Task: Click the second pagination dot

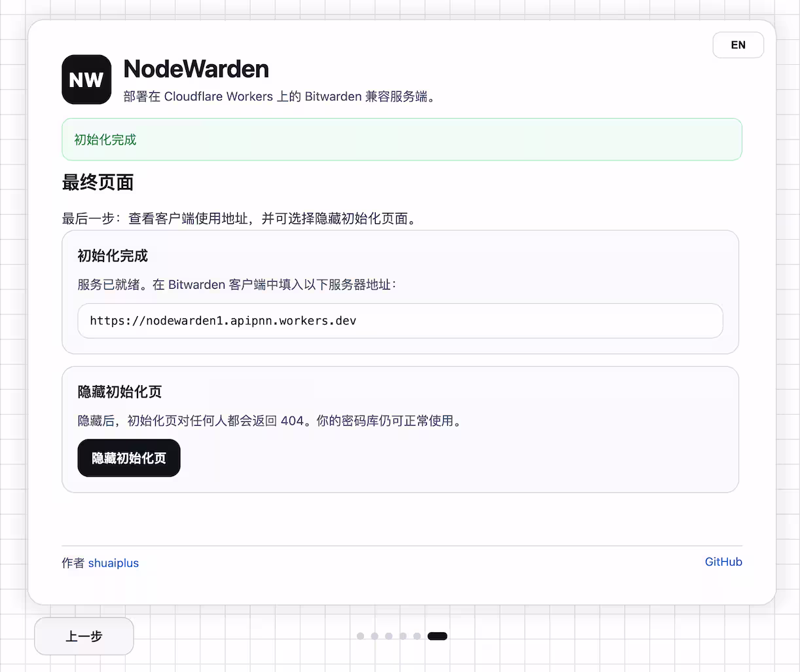Action: coord(375,636)
